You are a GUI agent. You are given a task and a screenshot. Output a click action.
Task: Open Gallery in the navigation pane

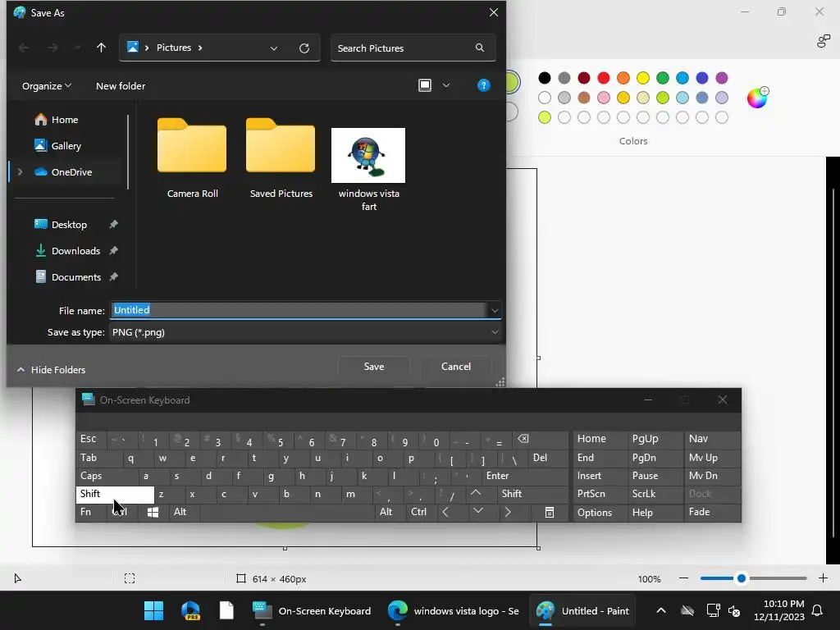[x=57, y=146]
